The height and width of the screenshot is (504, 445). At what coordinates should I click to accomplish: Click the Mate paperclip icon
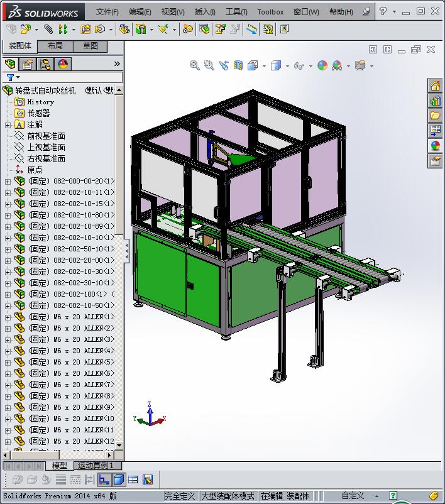[x=48, y=30]
